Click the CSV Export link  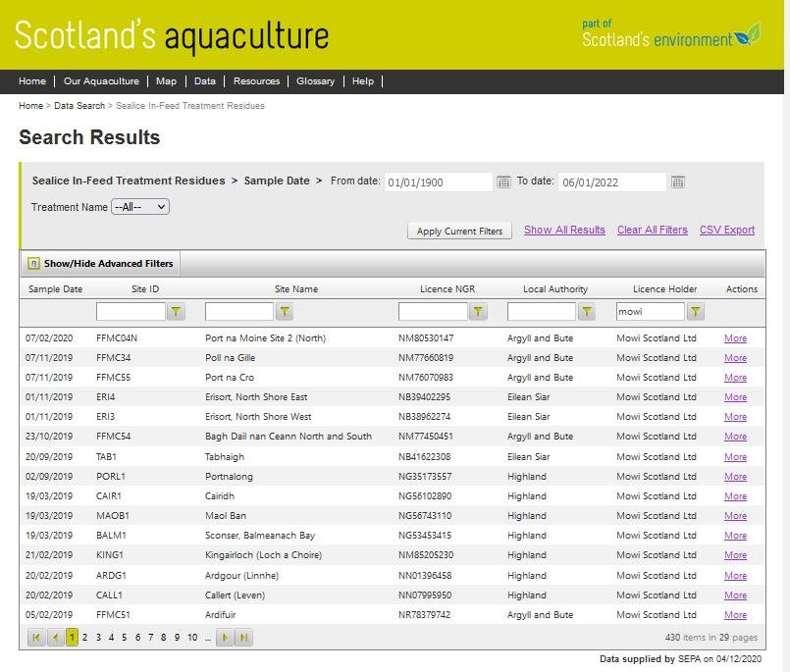(726, 230)
